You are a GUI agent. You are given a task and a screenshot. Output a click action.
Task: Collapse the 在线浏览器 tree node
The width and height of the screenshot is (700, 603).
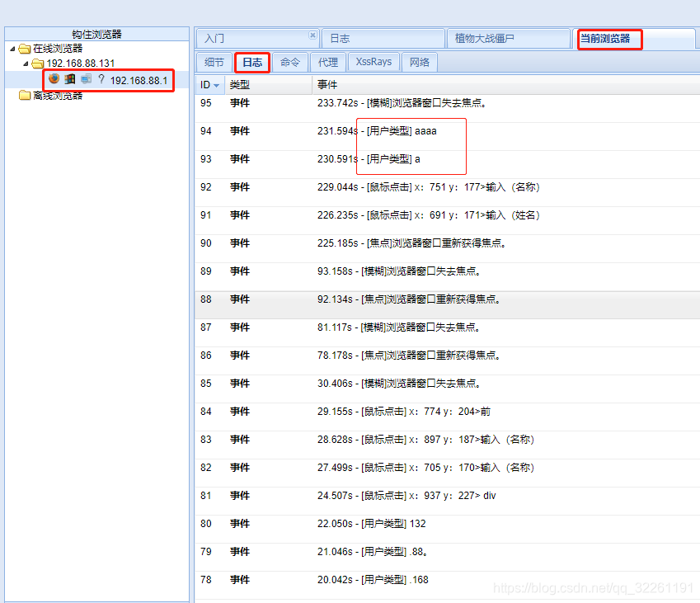click(x=12, y=49)
